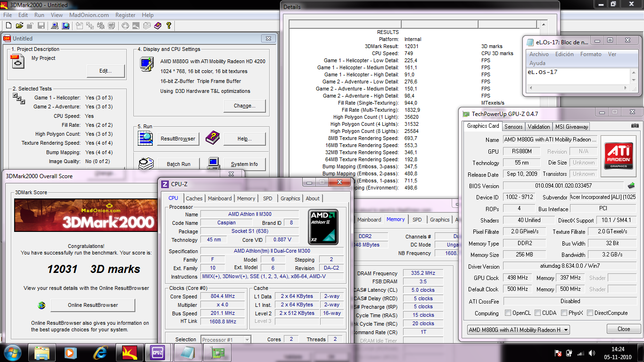Open the MadOnion.com menu
644x362 pixels.
pyautogui.click(x=89, y=15)
